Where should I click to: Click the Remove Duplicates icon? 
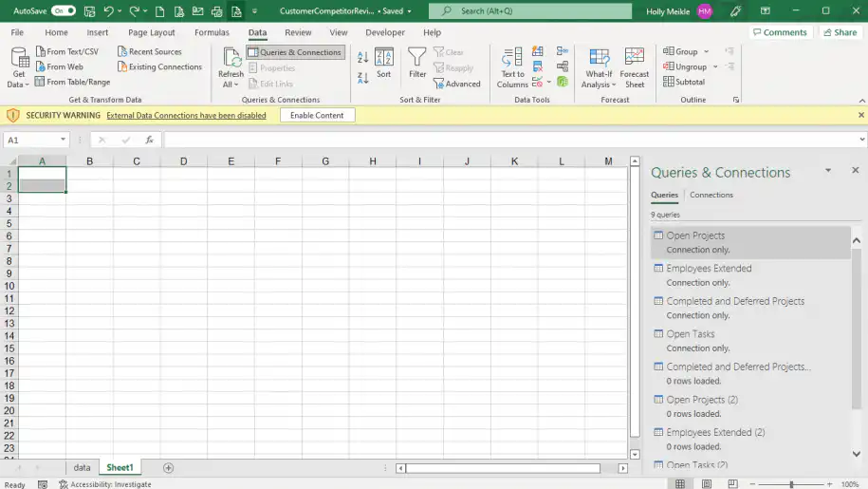(x=538, y=66)
